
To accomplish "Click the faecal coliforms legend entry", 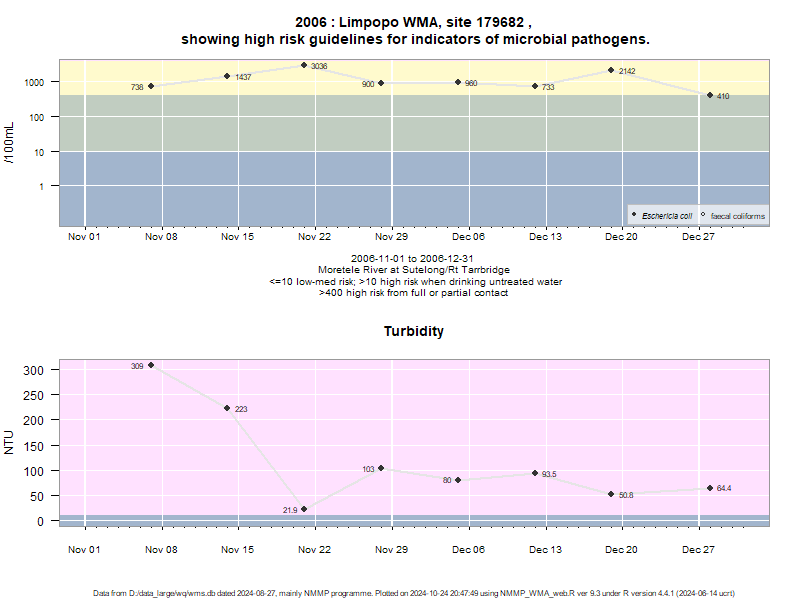I will tap(733, 216).
